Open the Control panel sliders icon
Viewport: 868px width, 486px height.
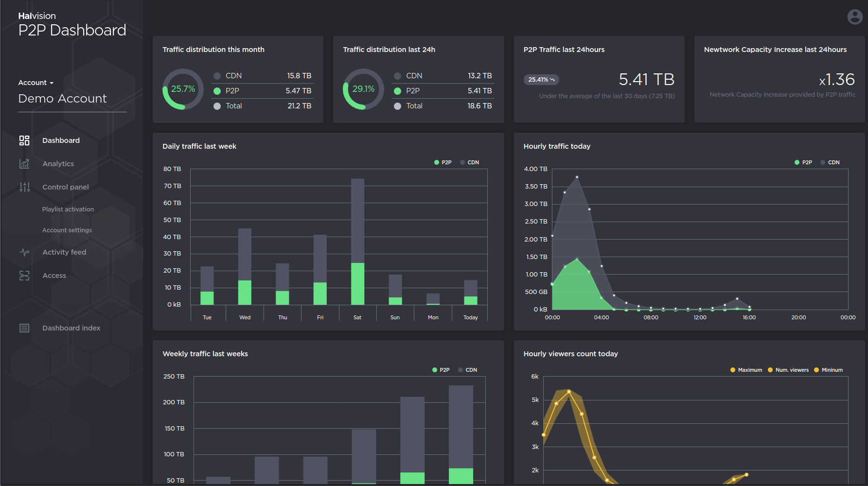(x=24, y=187)
